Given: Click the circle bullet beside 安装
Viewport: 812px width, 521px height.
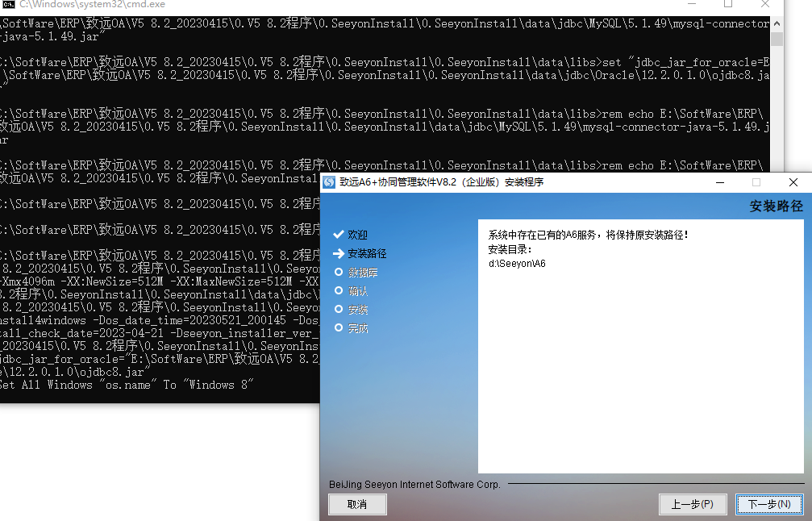Looking at the screenshot, I should pos(339,309).
